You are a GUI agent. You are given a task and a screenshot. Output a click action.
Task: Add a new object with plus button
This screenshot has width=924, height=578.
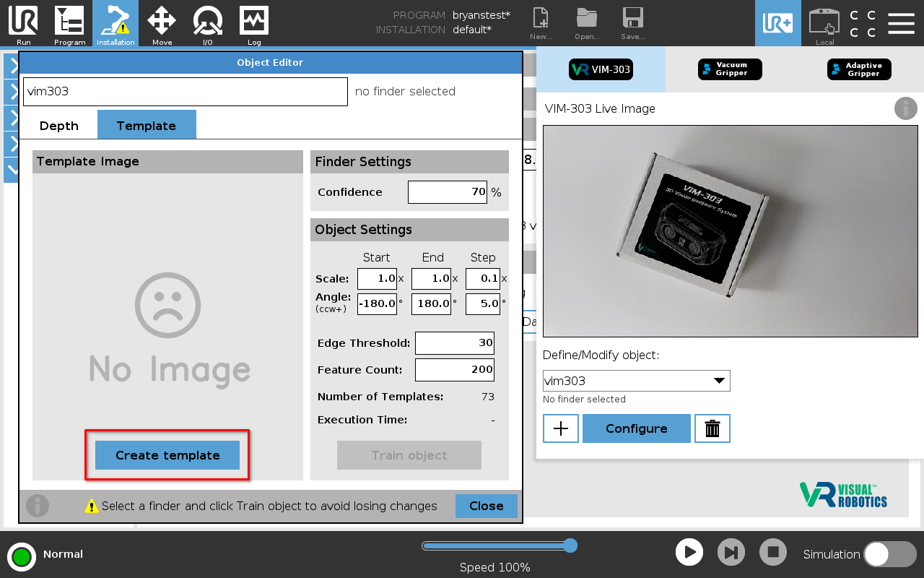click(x=561, y=428)
